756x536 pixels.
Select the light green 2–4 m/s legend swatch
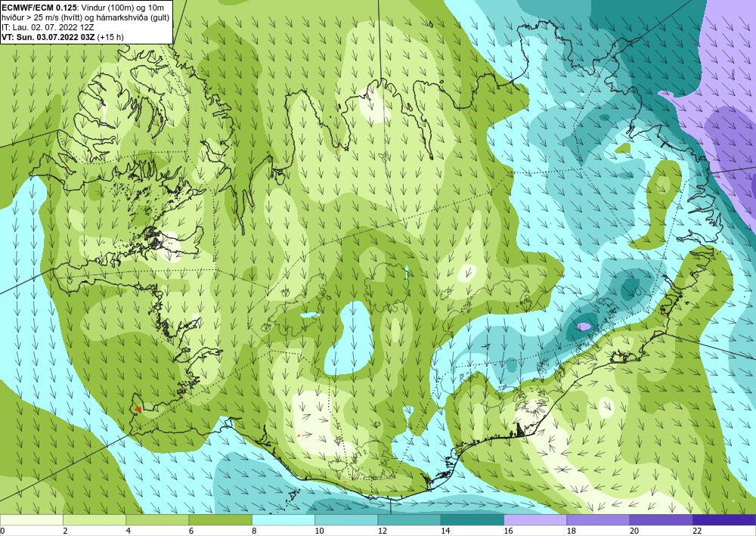coord(94,519)
